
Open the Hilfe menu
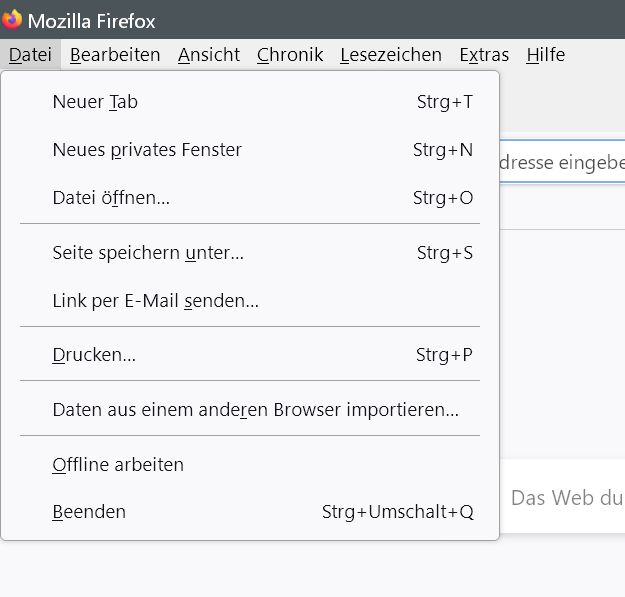point(545,55)
